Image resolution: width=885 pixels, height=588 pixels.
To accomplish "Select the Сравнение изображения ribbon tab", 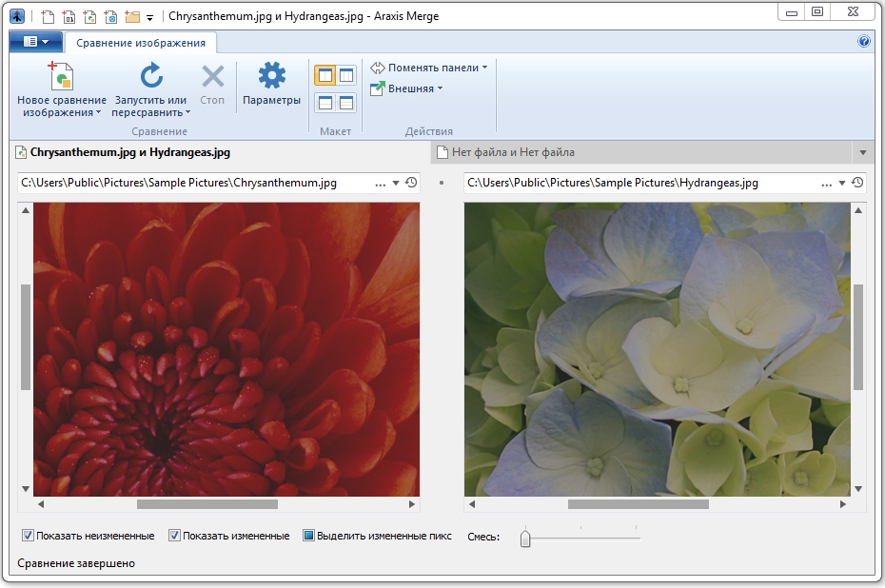I will click(x=141, y=43).
